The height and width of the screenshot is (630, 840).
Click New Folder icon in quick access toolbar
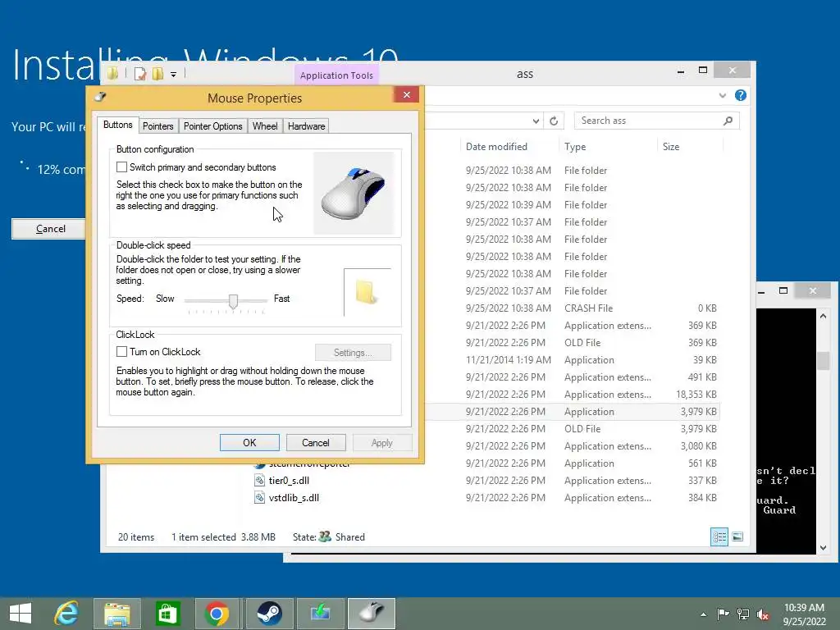(x=157, y=74)
